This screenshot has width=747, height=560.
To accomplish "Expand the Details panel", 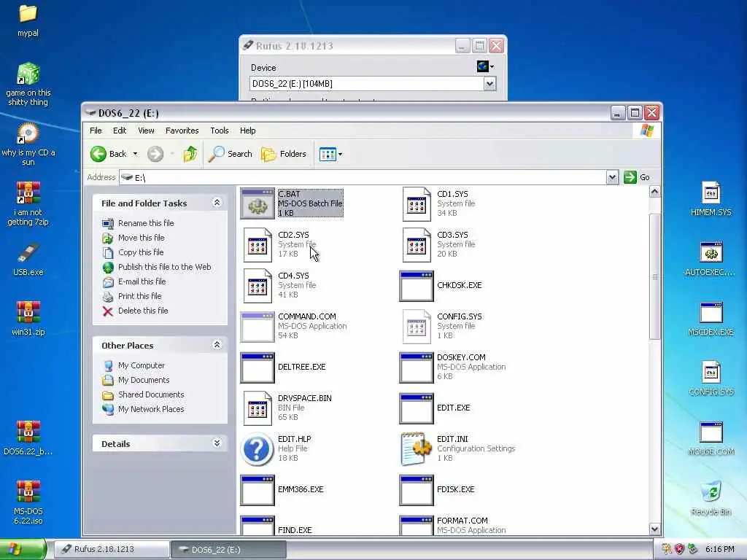I will [217, 443].
